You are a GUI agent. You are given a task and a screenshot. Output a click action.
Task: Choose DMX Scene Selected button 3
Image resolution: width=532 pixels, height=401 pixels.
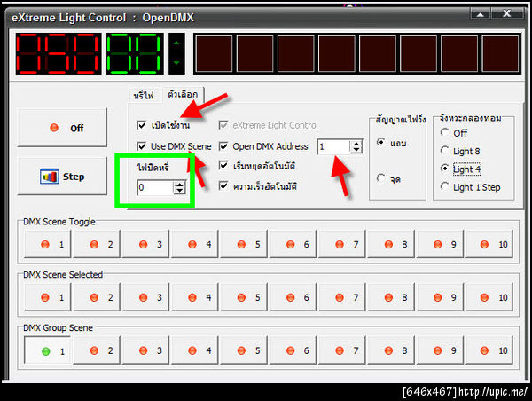[146, 297]
